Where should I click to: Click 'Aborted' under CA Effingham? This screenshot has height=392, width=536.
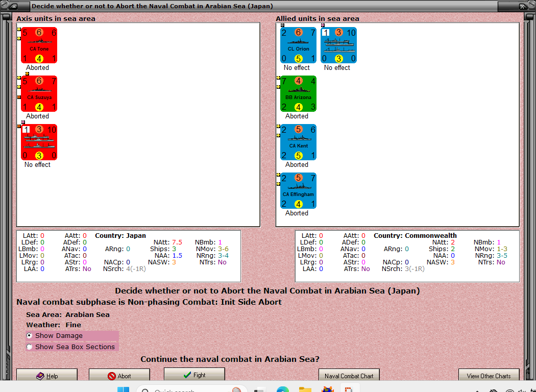point(297,213)
